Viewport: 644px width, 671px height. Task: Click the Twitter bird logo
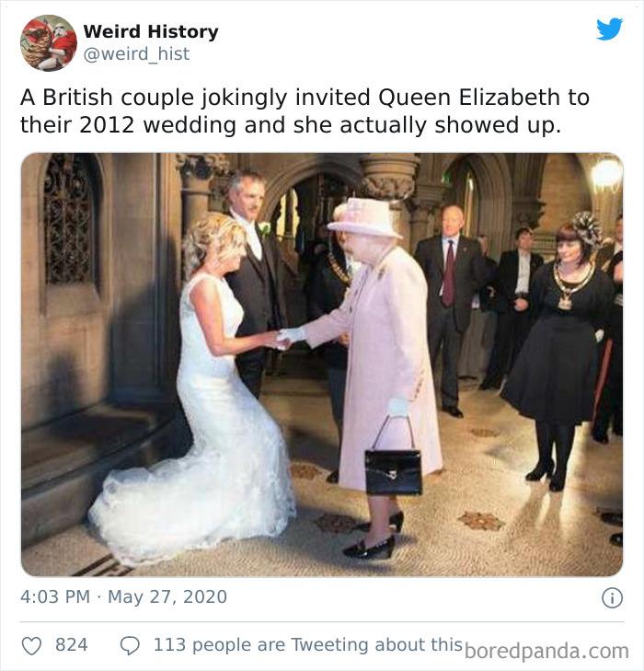pyautogui.click(x=609, y=29)
